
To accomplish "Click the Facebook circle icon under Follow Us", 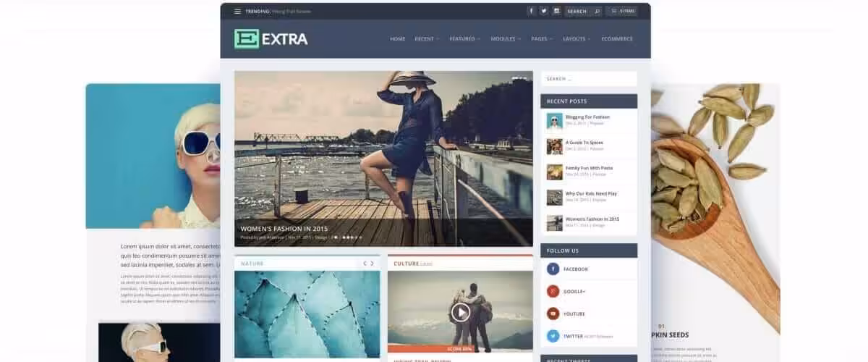I will click(x=553, y=269).
